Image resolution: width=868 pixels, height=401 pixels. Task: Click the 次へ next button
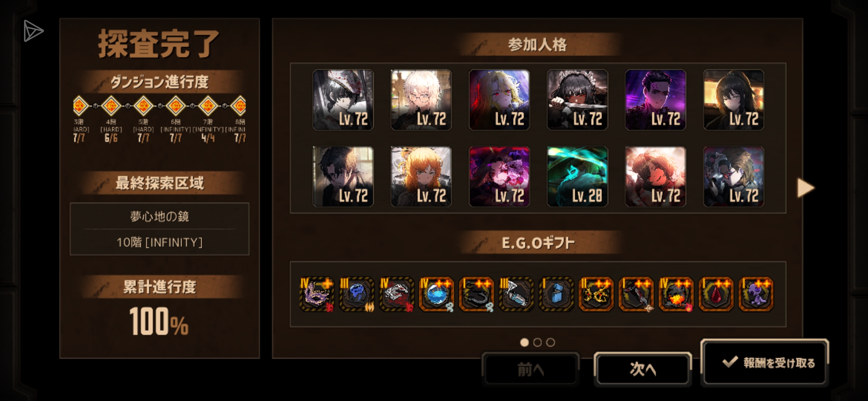pos(643,369)
